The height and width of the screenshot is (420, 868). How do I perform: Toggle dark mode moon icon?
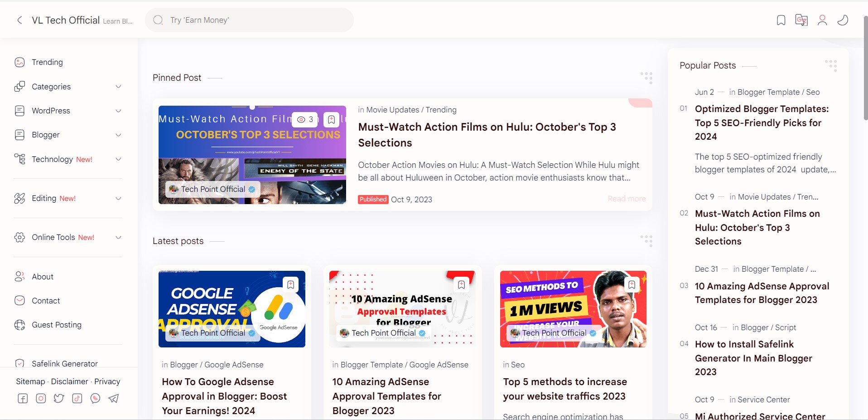(x=843, y=20)
